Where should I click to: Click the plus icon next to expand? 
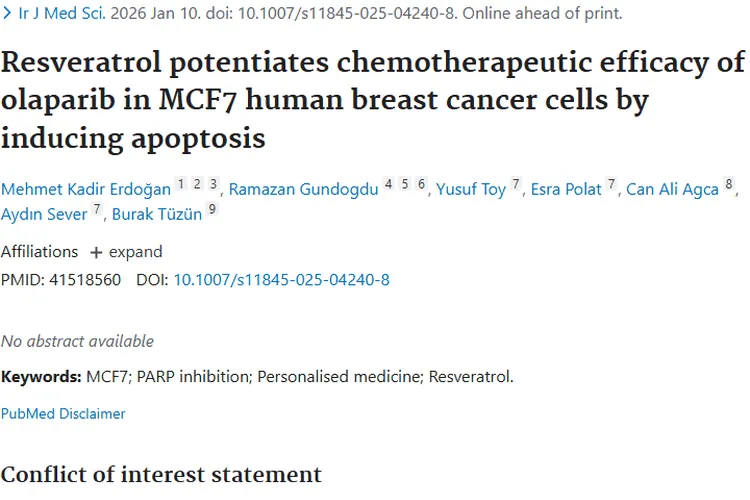pyautogui.click(x=96, y=252)
